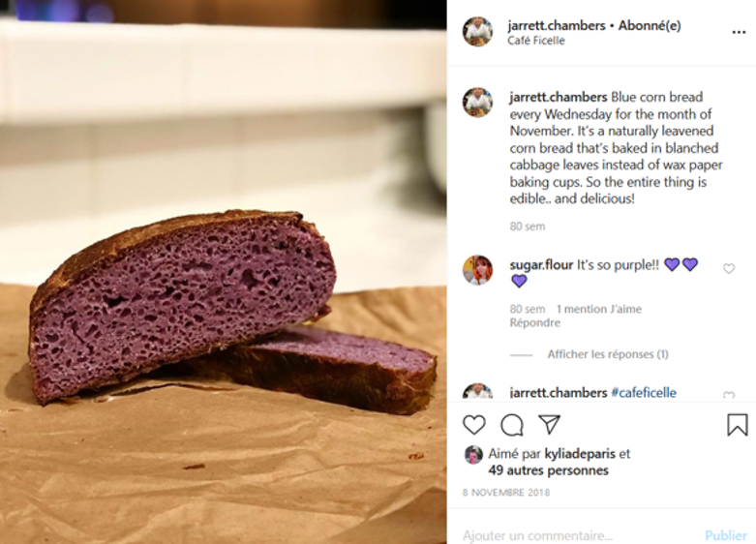Submit comment with Publier button
The image size is (756, 544).
tap(726, 535)
